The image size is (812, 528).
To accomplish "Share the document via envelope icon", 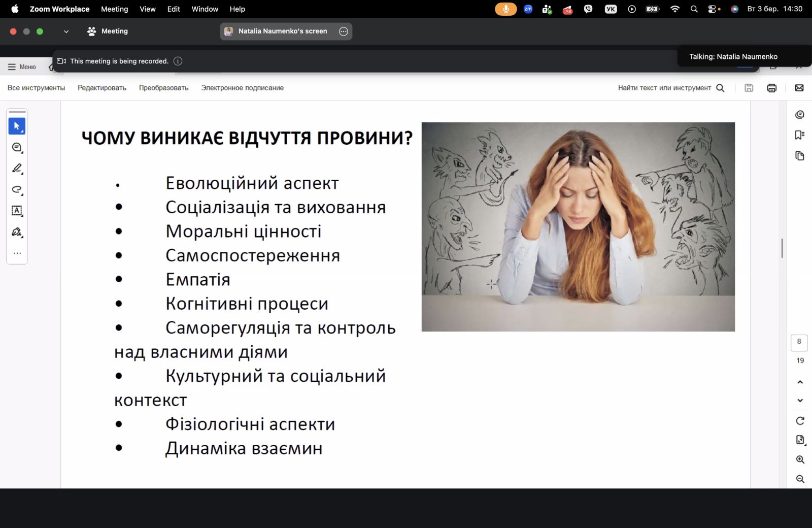I will tap(799, 88).
